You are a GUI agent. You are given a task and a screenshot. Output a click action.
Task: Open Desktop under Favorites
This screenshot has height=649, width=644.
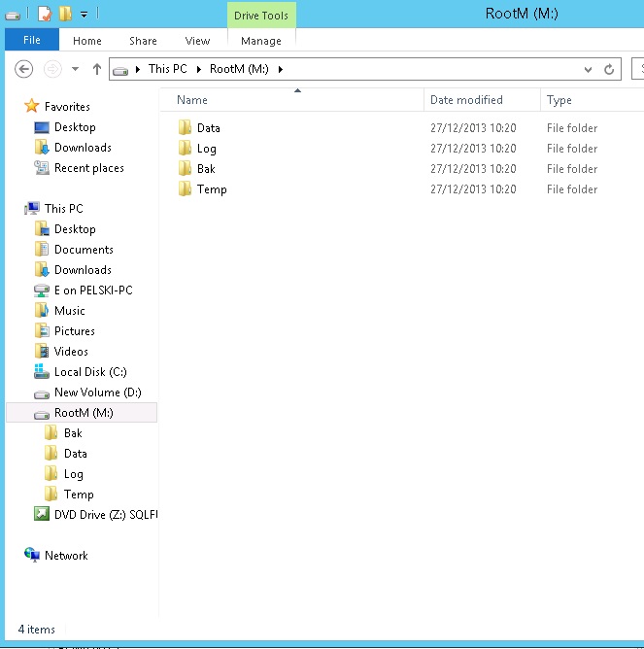click(x=75, y=127)
